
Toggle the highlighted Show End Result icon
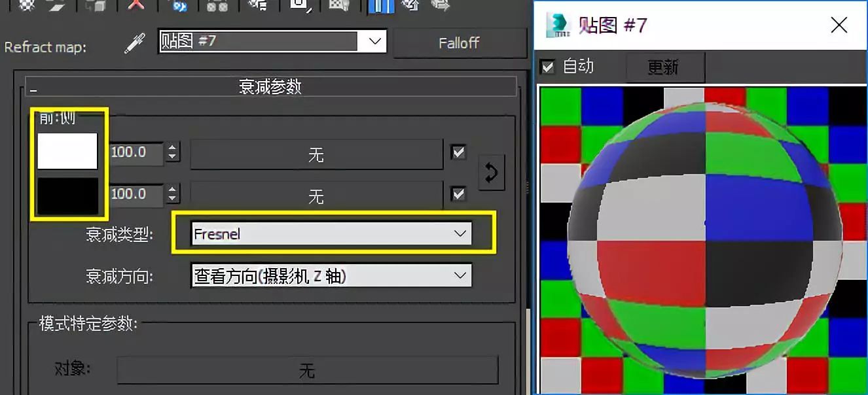click(380, 6)
